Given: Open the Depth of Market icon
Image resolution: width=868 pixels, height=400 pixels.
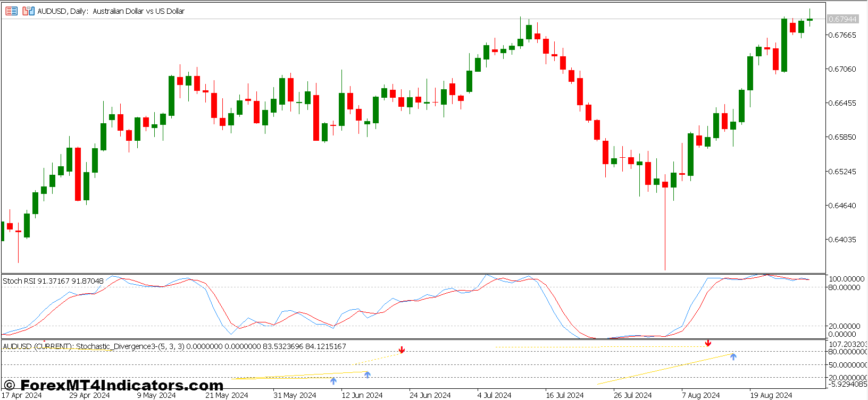Looking at the screenshot, I should click(x=28, y=11).
